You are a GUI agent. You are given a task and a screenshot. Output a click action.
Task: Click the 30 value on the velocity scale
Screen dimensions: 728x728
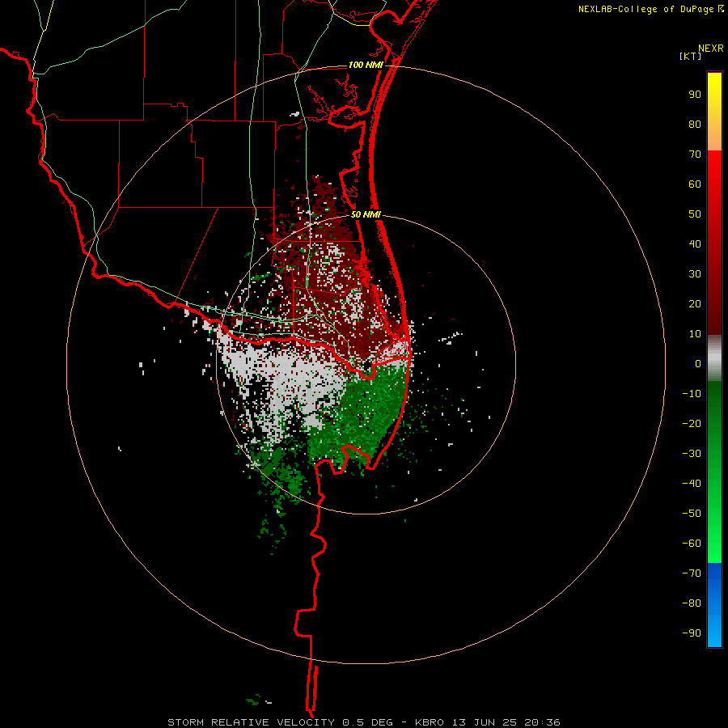click(x=695, y=274)
